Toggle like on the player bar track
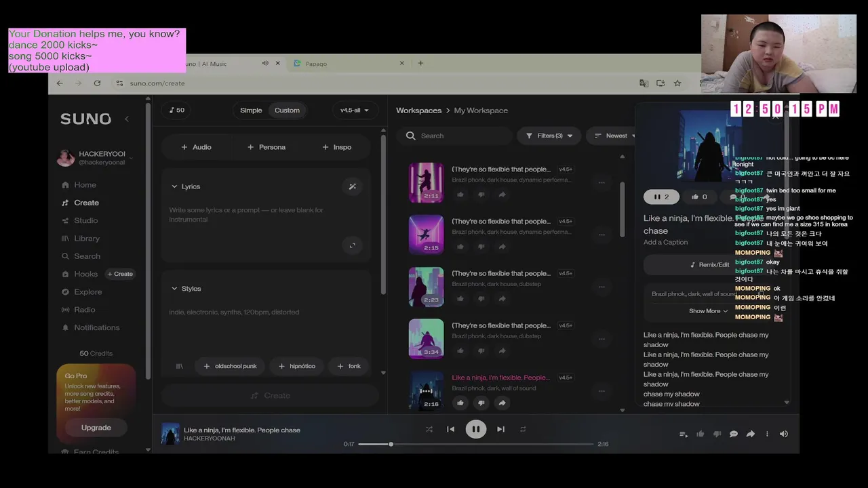Viewport: 868px width, 488px height. (701, 434)
